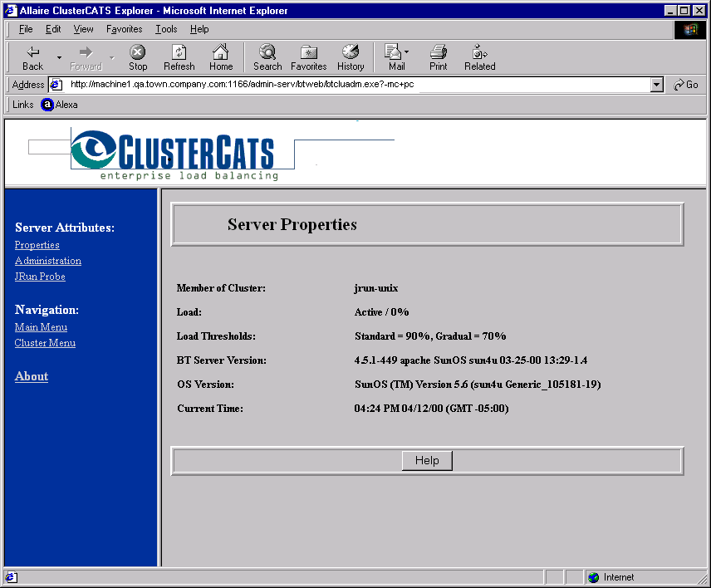The width and height of the screenshot is (711, 588).
Task: Open the Search toolbar icon
Action: [x=267, y=52]
